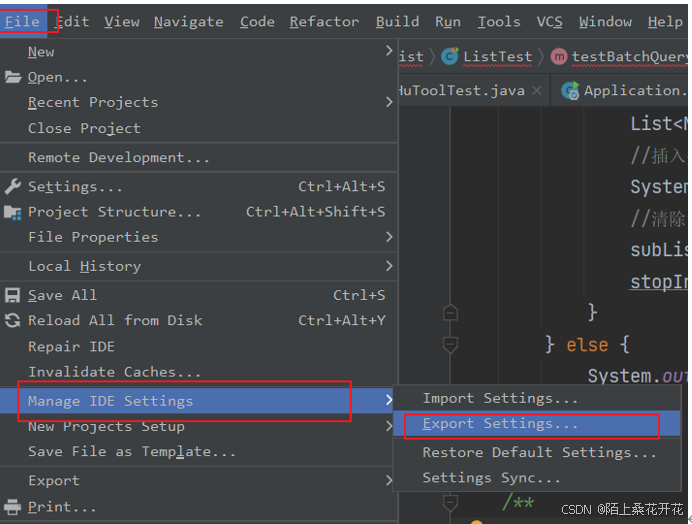Image resolution: width=692 pixels, height=524 pixels.
Task: Expand the New submenu
Action: 199,52
